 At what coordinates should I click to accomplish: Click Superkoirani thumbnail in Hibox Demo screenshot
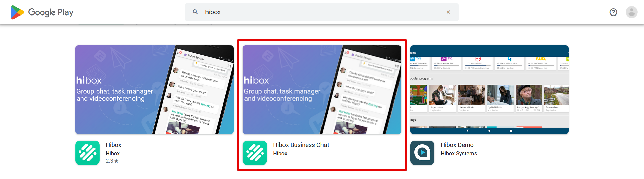[x=442, y=95]
